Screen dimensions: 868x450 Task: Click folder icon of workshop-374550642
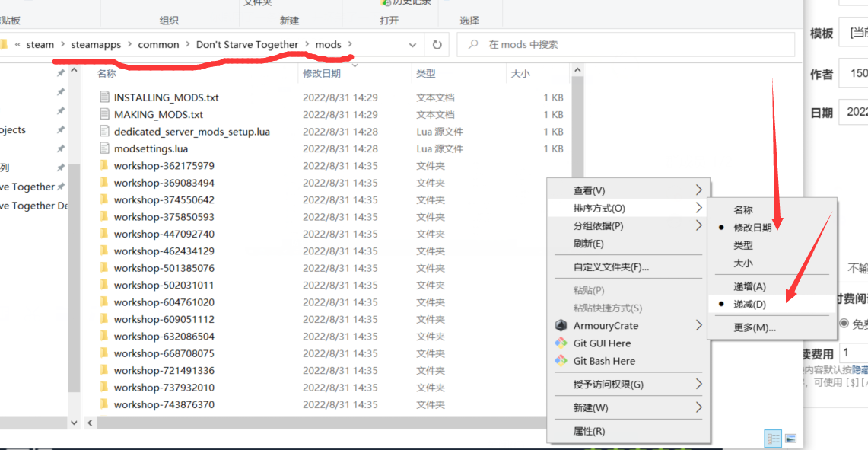pos(103,199)
